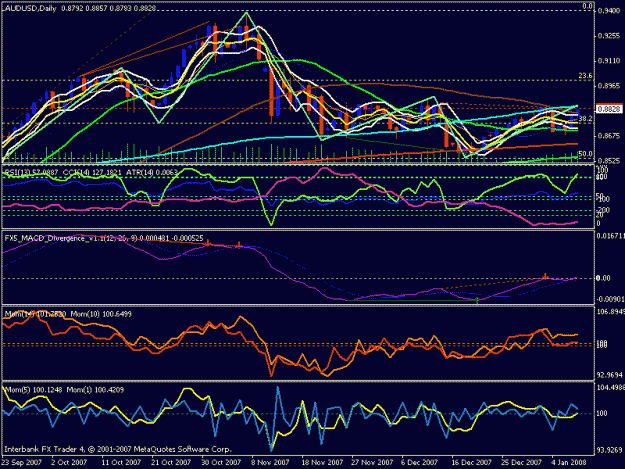
Task: Click the 2 Oct 2007 date label
Action: point(69,462)
